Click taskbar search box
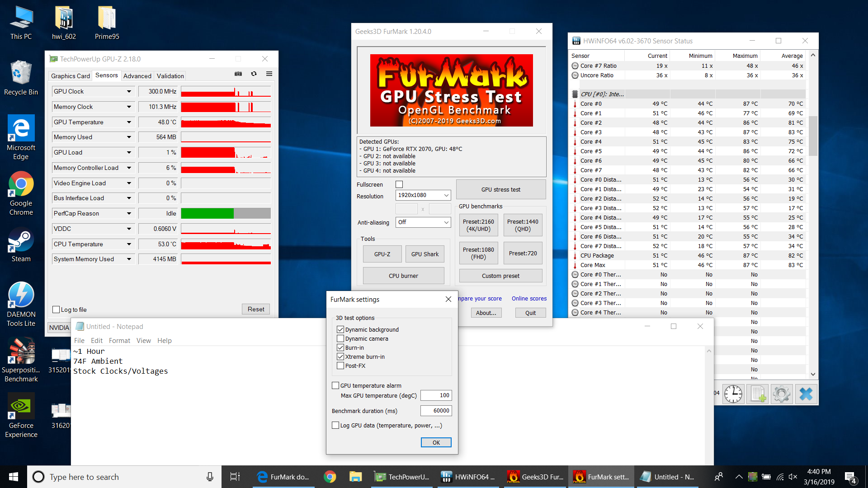 (x=124, y=477)
